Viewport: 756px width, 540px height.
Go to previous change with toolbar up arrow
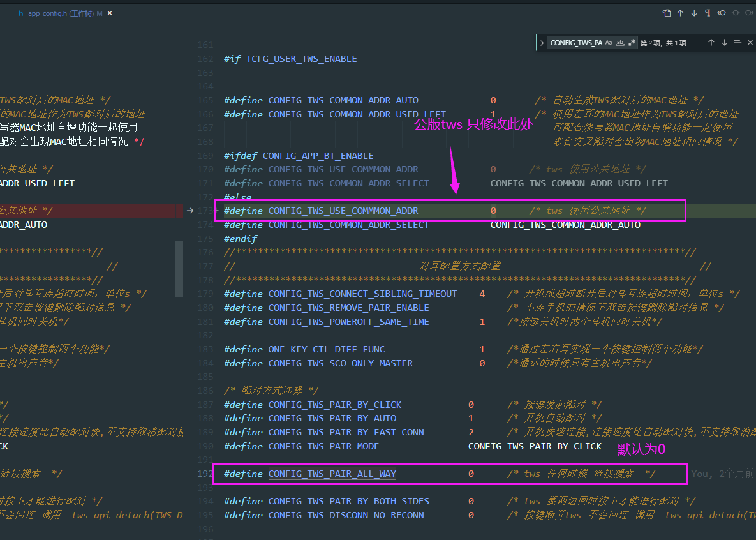(x=680, y=13)
